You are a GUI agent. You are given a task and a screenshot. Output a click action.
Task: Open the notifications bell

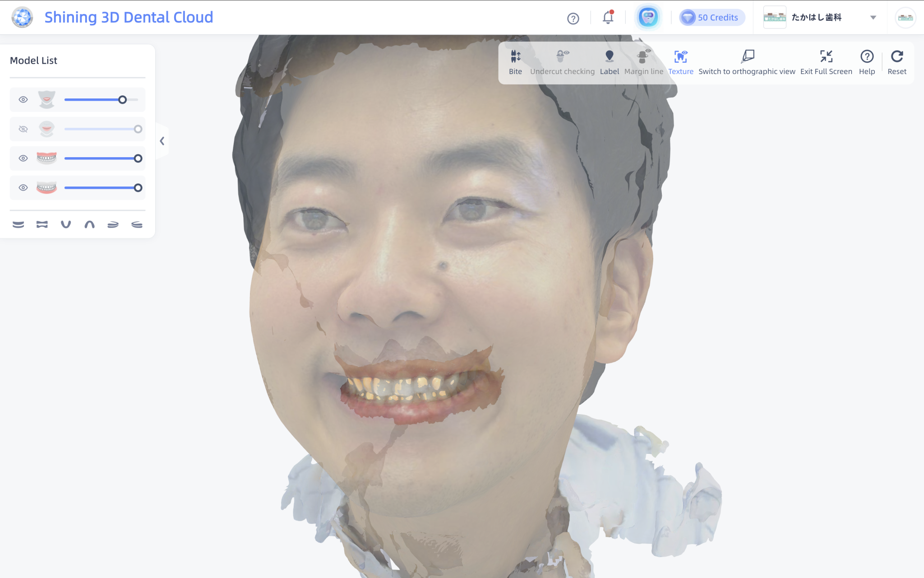click(x=608, y=18)
